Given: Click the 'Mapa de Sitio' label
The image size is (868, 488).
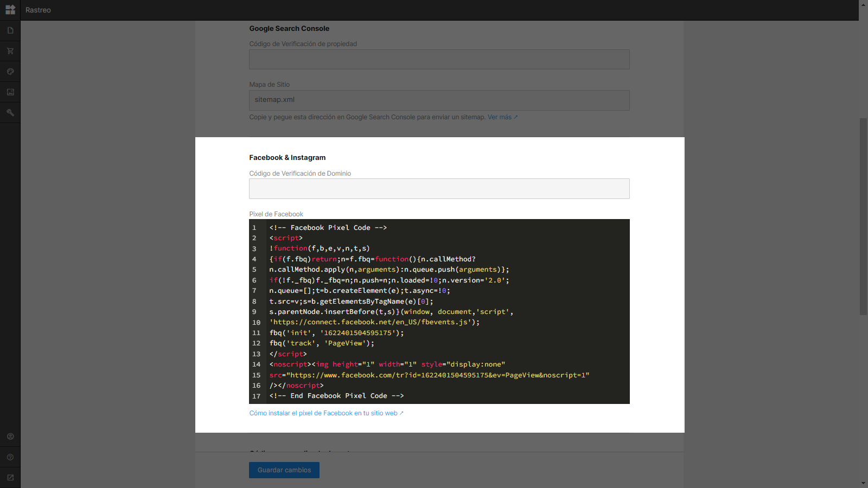Looking at the screenshot, I should 270,85.
